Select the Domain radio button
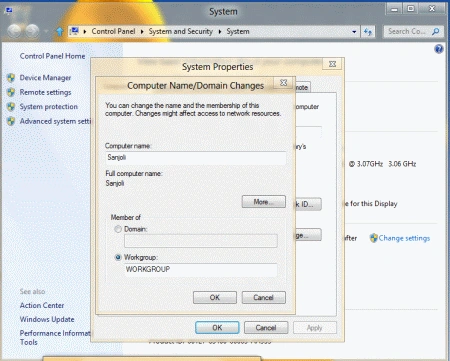Viewport: 450px width, 361px height. tap(118, 229)
